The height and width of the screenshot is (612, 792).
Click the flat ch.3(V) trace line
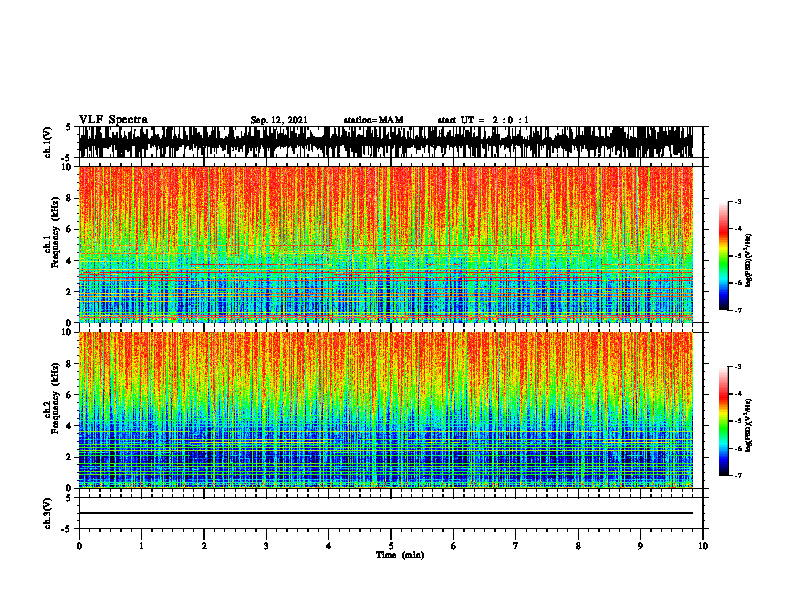[385, 513]
